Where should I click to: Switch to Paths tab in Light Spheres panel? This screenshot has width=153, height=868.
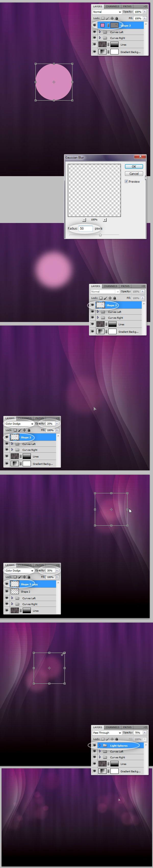coord(127,727)
